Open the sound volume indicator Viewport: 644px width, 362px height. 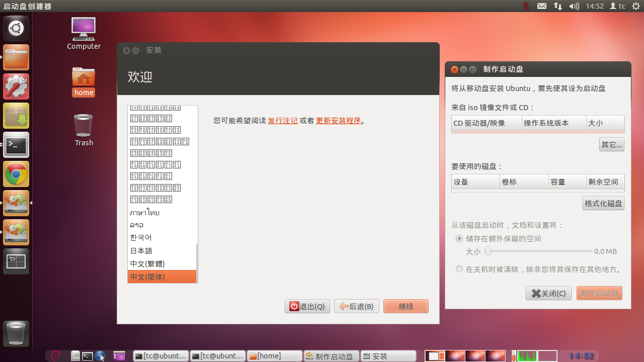point(574,6)
